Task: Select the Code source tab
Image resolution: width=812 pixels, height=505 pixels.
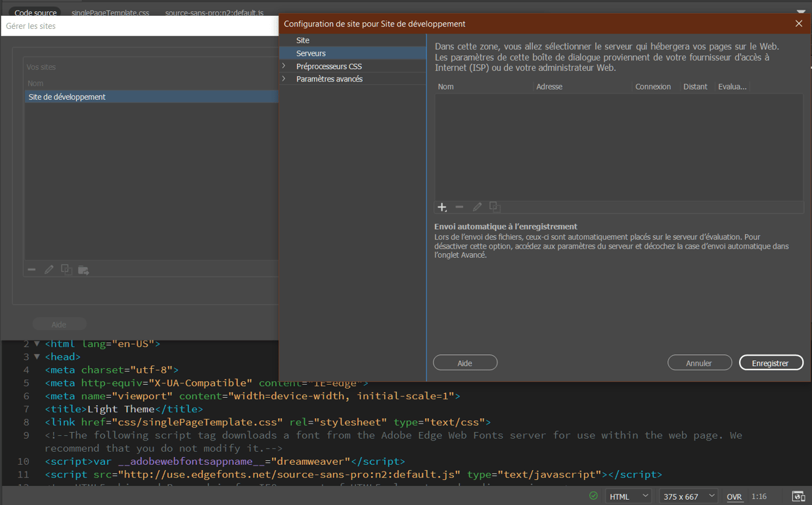Action: [34, 11]
